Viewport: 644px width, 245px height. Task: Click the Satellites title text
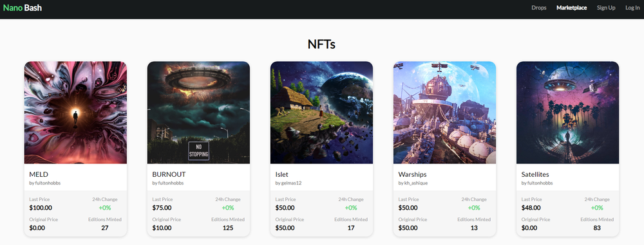pos(535,174)
